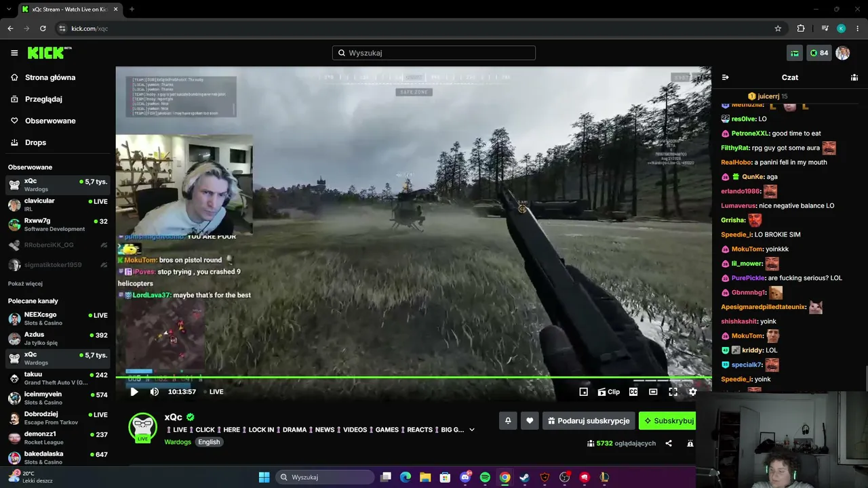Screen dimensions: 868x488
Task: Click the English language tag
Action: [x=209, y=442]
